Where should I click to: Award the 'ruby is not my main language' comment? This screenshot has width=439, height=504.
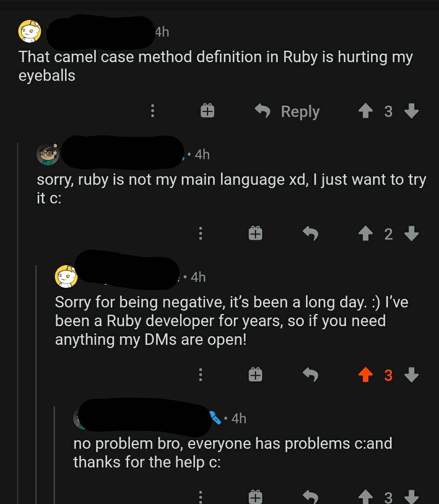[255, 234]
